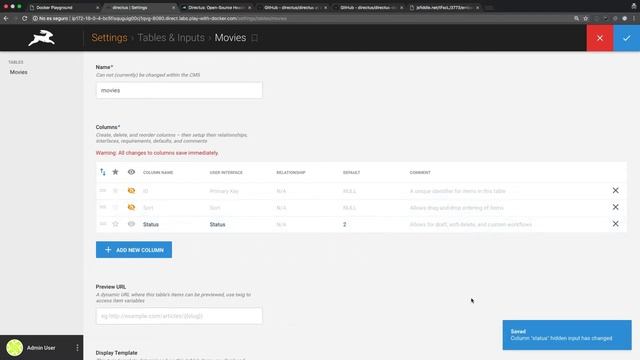Screen dimensions: 640x360
Task: Click the COLUMN NAME header
Action: (158, 173)
